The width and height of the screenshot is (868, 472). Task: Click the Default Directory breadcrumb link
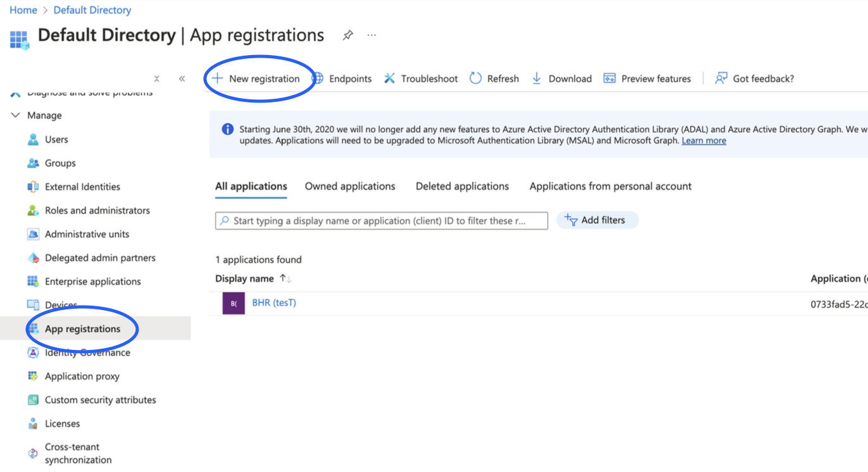(92, 10)
